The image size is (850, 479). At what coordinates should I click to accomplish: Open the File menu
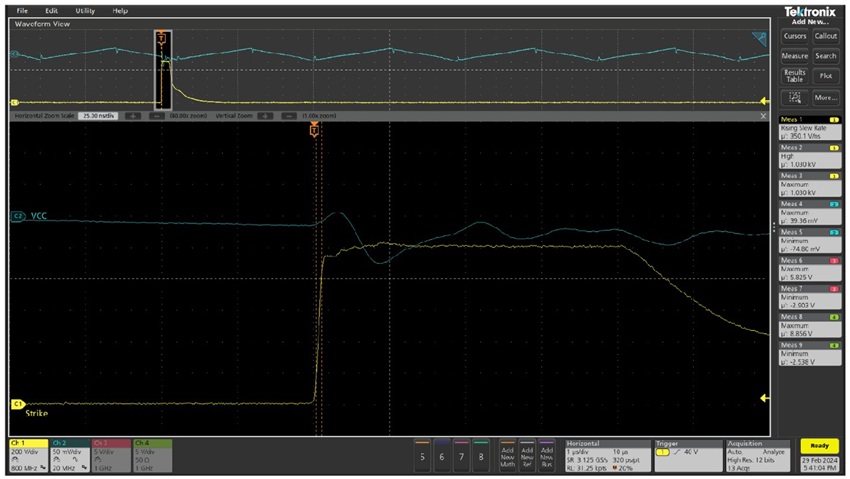click(x=22, y=10)
